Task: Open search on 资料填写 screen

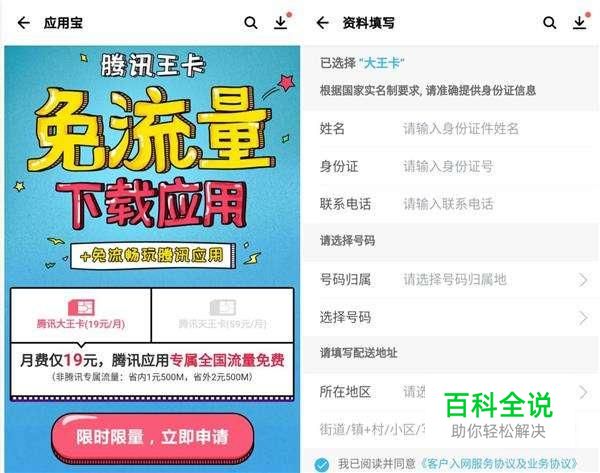Action: pos(549,23)
